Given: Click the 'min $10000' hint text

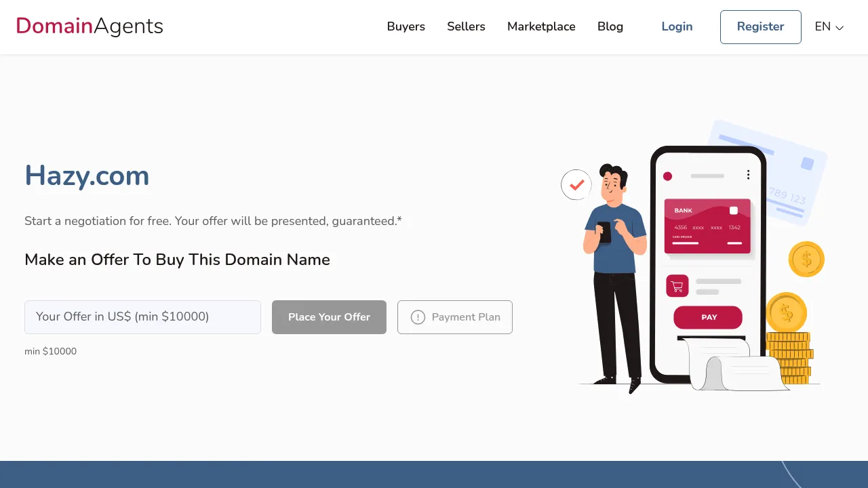Looking at the screenshot, I should click(50, 351).
